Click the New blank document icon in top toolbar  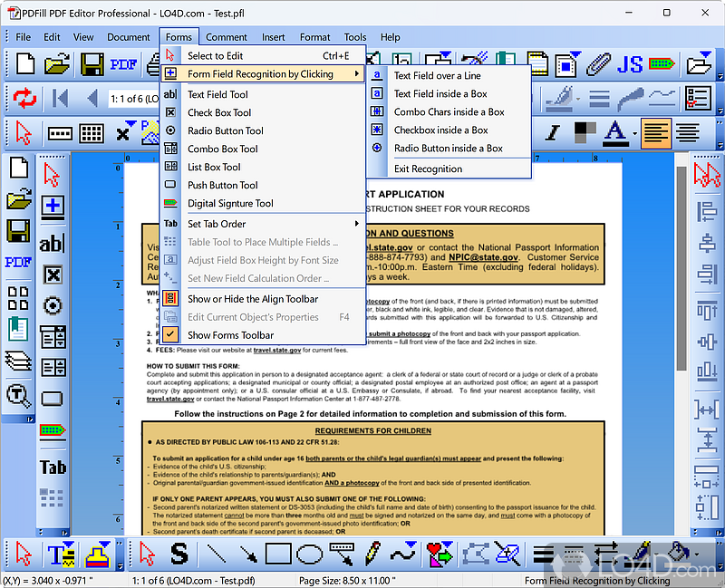pos(25,63)
